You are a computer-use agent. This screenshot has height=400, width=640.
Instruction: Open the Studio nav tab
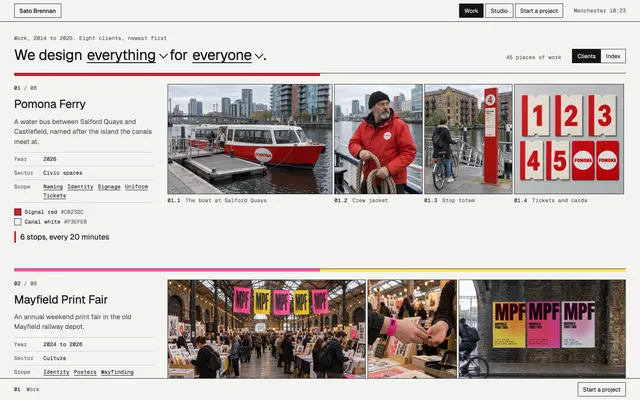499,11
